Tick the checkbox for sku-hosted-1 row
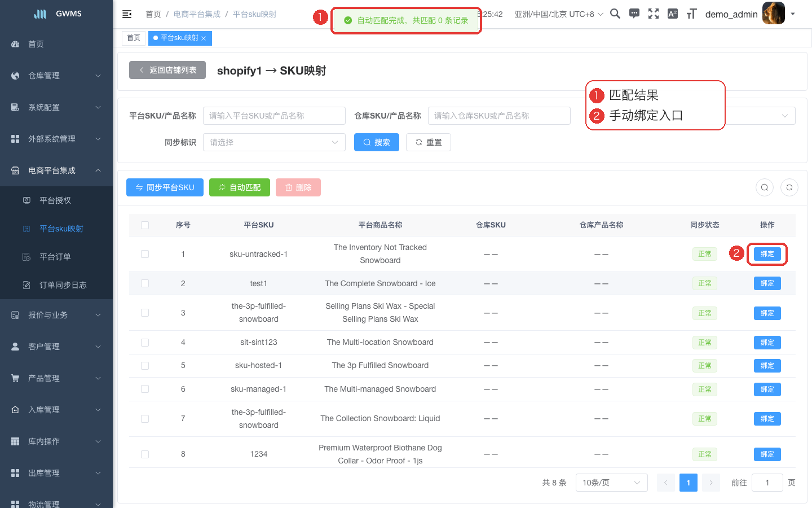Screen dimensions: 812x508 click(145, 366)
